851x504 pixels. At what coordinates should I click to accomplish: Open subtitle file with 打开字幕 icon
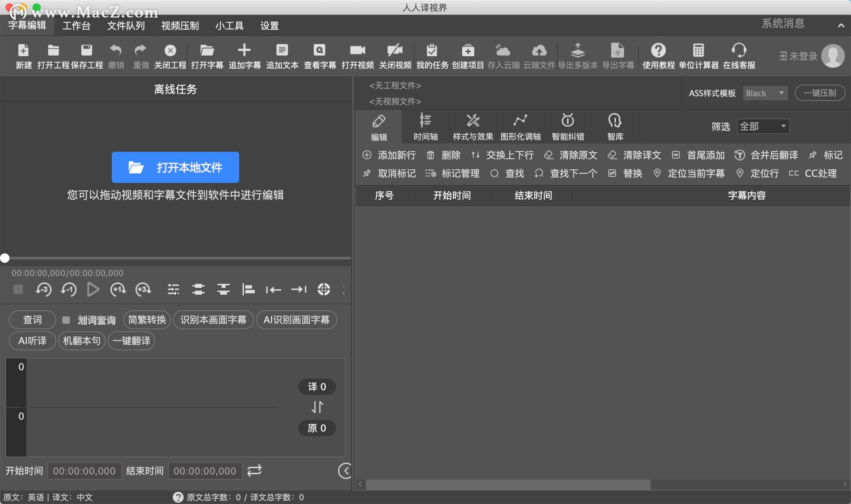[x=207, y=50]
